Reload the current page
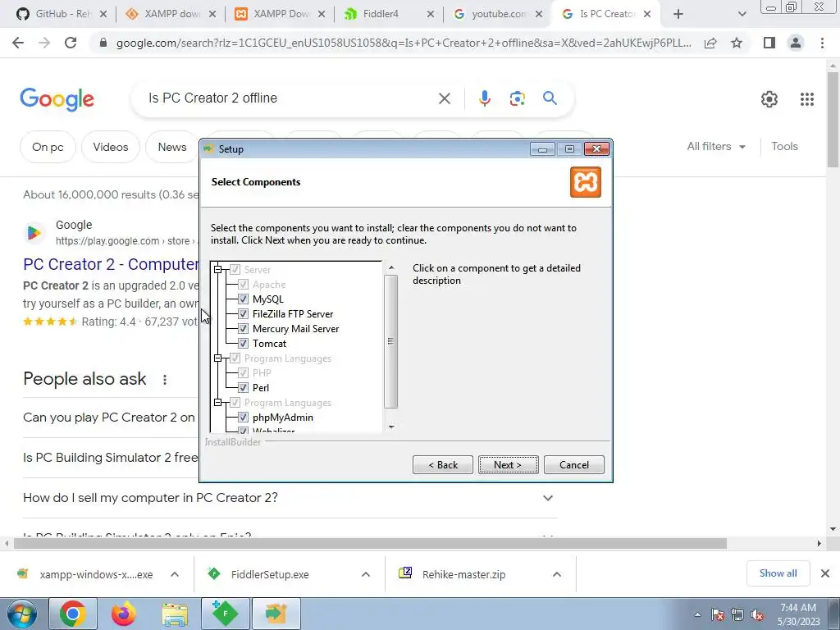840x630 pixels. [71, 43]
